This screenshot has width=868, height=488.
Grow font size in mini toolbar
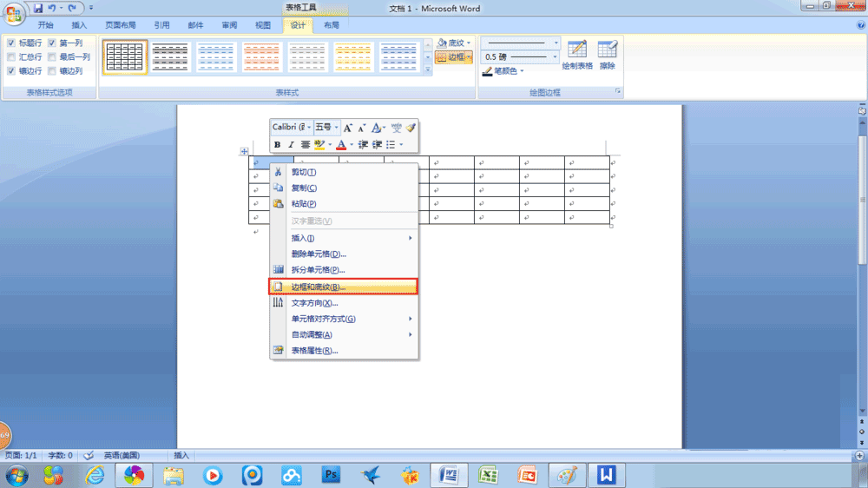347,128
